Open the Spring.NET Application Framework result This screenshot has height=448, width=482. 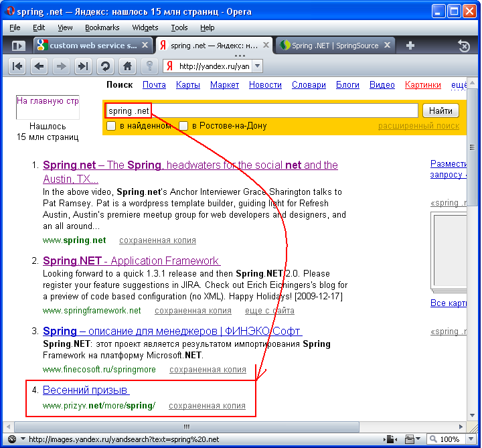pos(132,260)
